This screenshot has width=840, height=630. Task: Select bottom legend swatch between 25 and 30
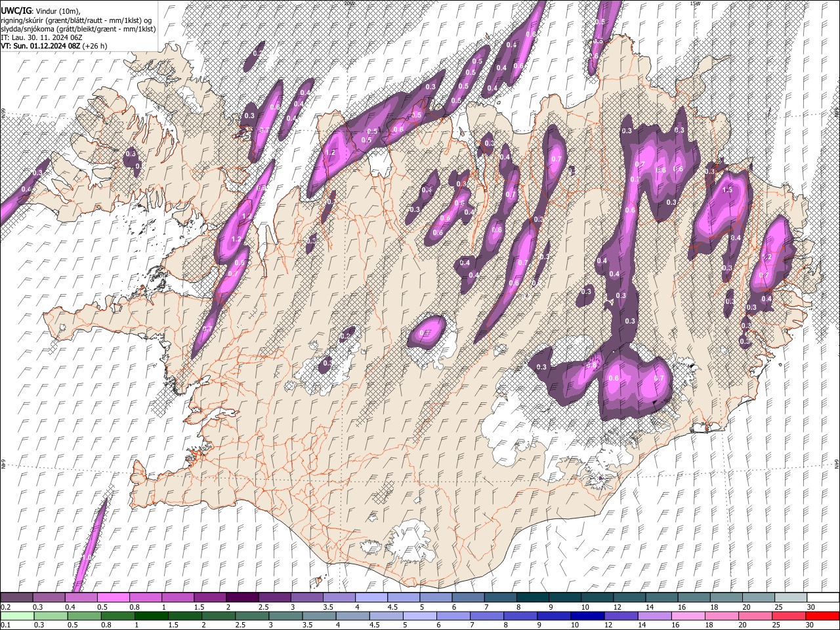788,616
